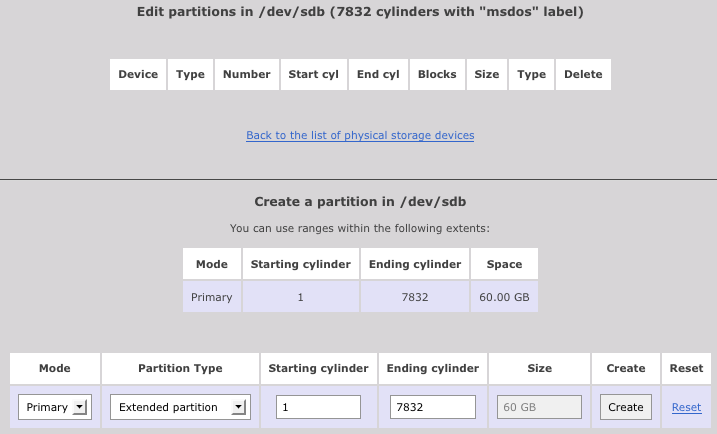Click the disabled Size field showing 60 GB
Viewport: 717px width, 434px height.
[540, 407]
